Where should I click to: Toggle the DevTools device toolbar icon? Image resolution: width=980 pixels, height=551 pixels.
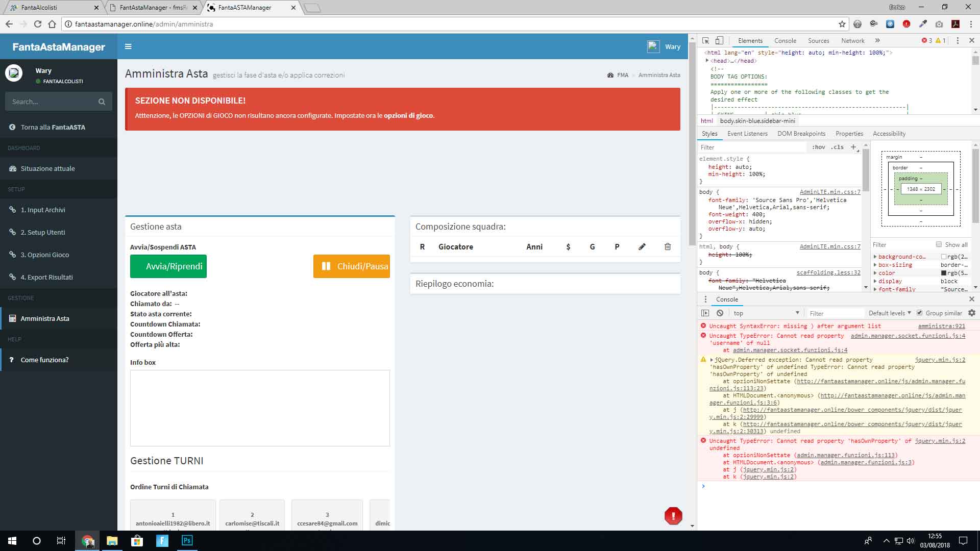(719, 41)
